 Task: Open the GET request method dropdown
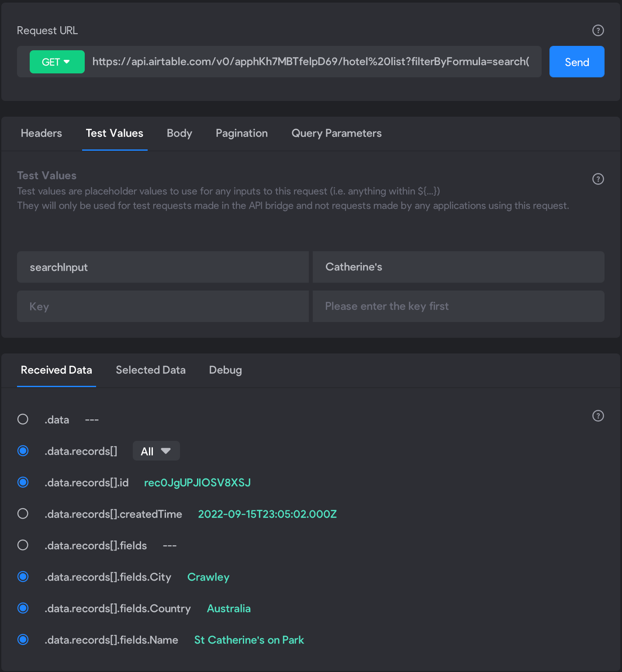pos(57,62)
